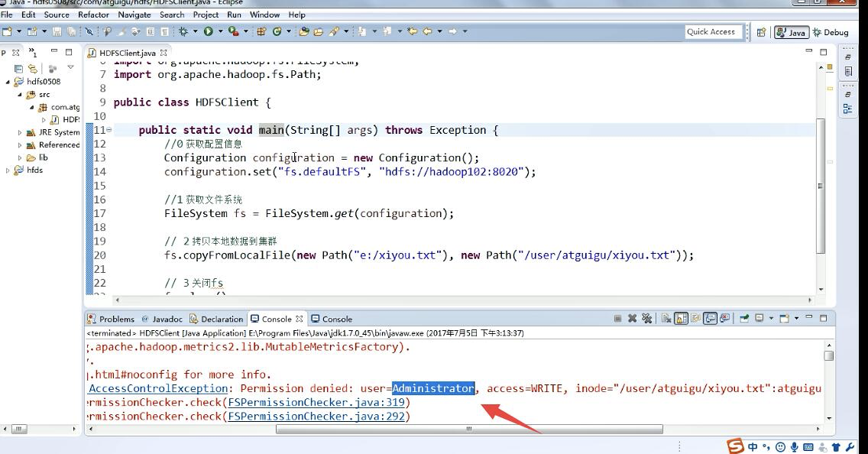Click the Last Edit Location arrow icon
The width and height of the screenshot is (868, 454).
point(412,31)
